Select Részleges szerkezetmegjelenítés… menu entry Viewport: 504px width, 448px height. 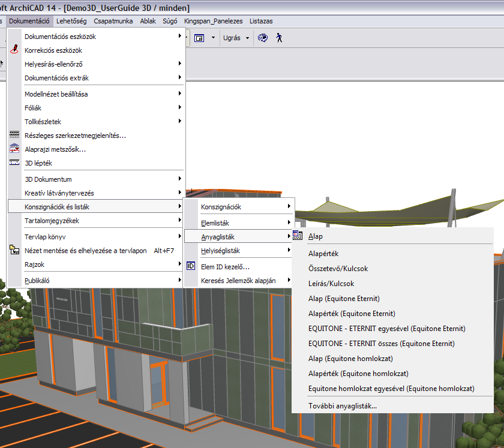tap(95, 136)
